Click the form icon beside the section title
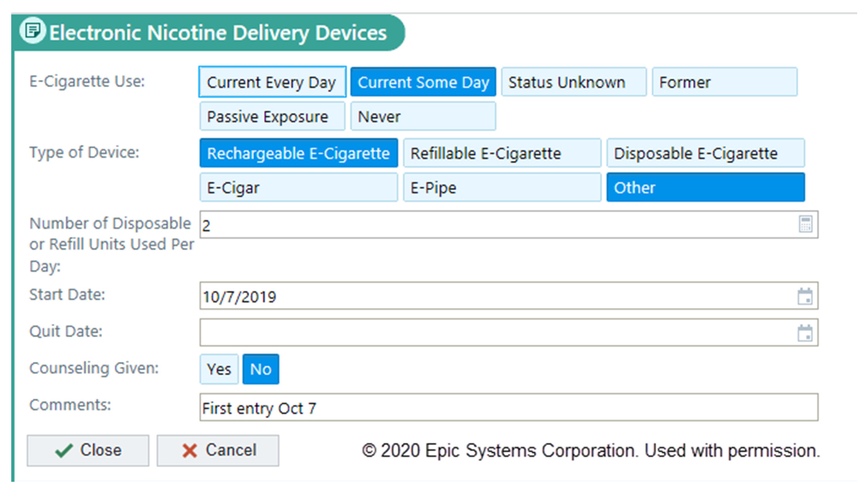 pos(32,31)
